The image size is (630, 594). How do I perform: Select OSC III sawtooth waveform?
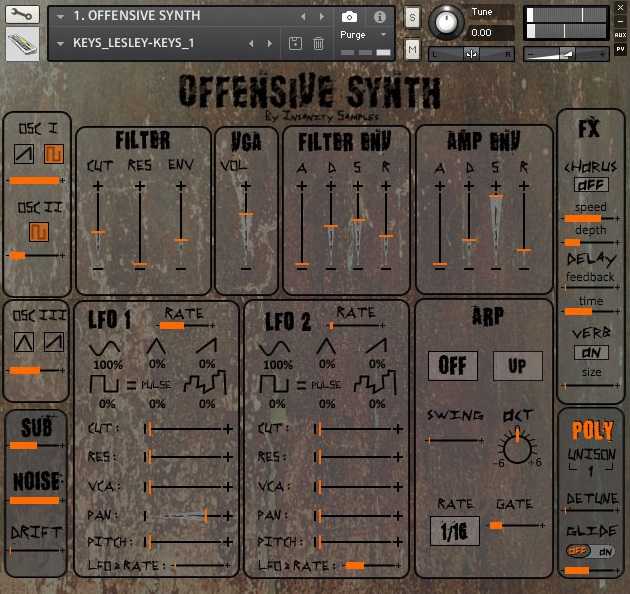pos(54,342)
